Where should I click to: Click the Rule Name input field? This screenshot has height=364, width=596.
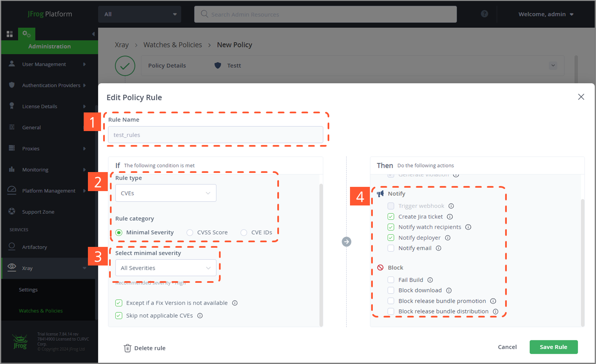pyautogui.click(x=216, y=135)
